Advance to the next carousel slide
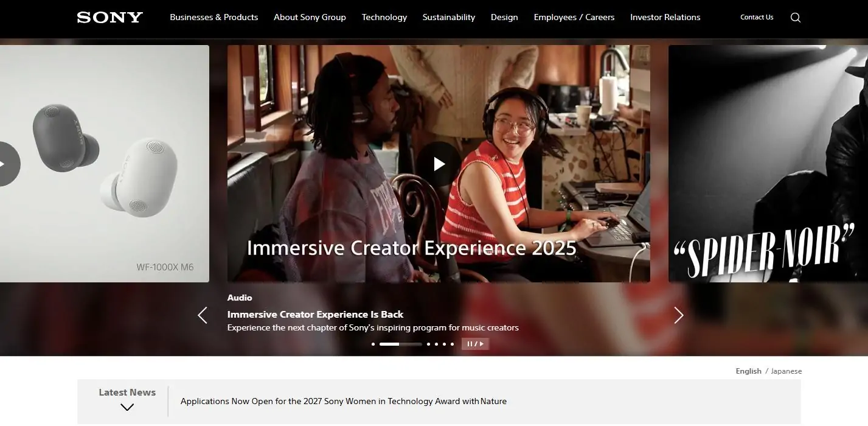The height and width of the screenshot is (426, 868). click(679, 315)
